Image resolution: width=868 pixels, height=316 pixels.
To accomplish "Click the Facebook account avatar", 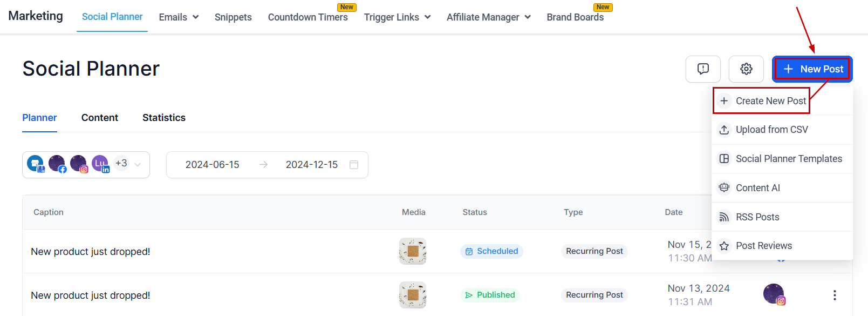I will click(57, 164).
